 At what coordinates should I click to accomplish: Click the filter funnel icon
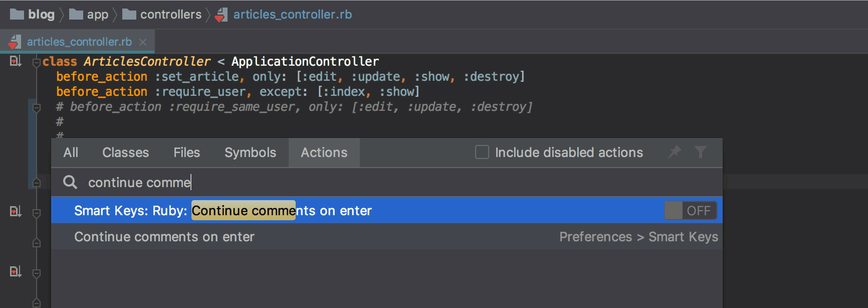click(700, 151)
